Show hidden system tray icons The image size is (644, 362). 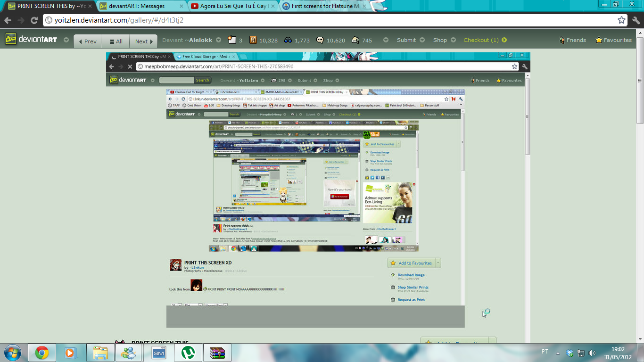[x=558, y=353]
